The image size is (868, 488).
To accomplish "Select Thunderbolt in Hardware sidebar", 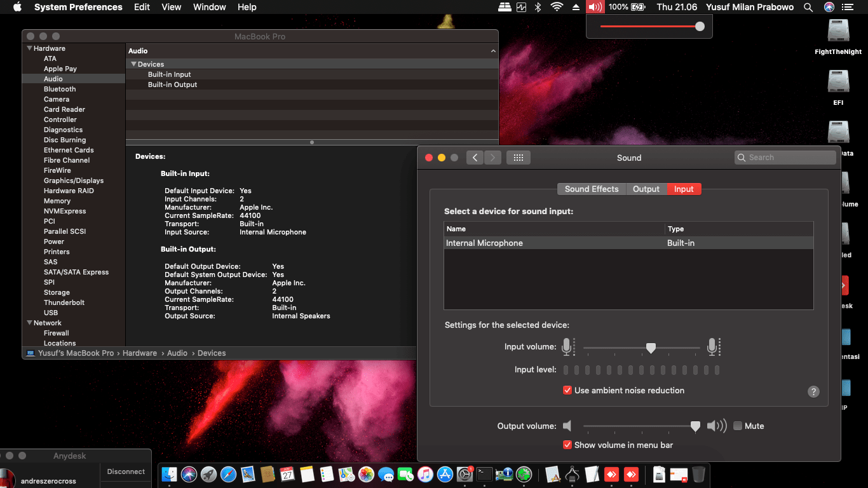I will click(64, 302).
